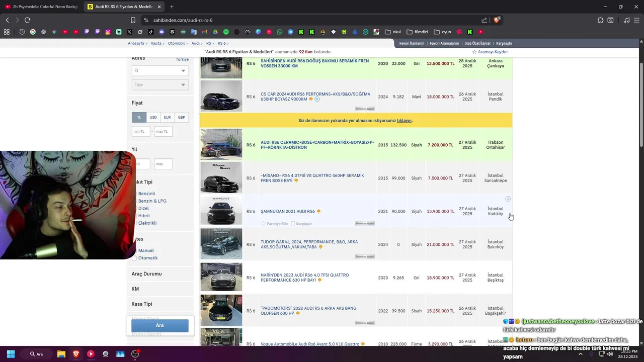Open the MİSANO RS6 listing thumbnail
The image size is (644, 362).
coord(221,177)
